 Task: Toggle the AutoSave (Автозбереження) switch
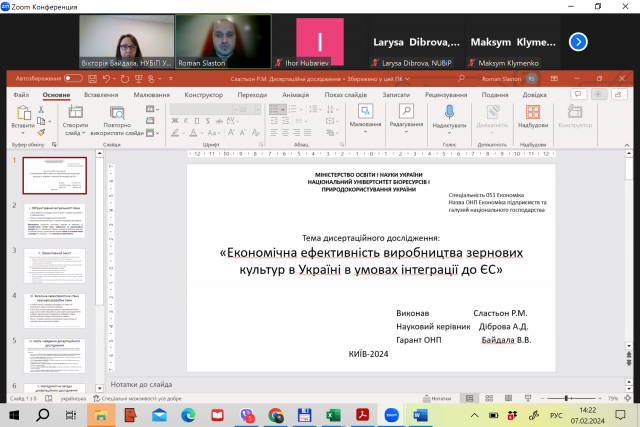pos(73,77)
